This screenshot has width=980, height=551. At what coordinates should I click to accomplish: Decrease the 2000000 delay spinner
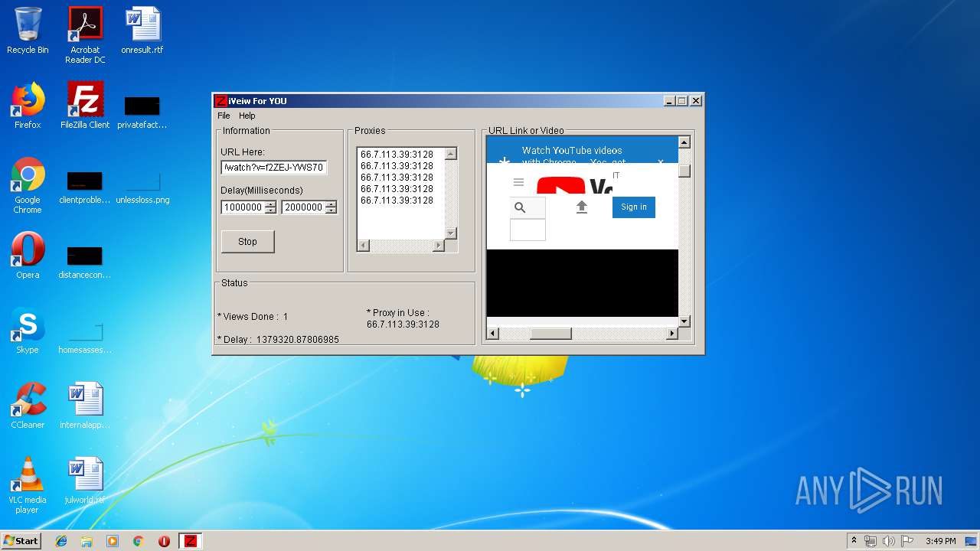[331, 210]
